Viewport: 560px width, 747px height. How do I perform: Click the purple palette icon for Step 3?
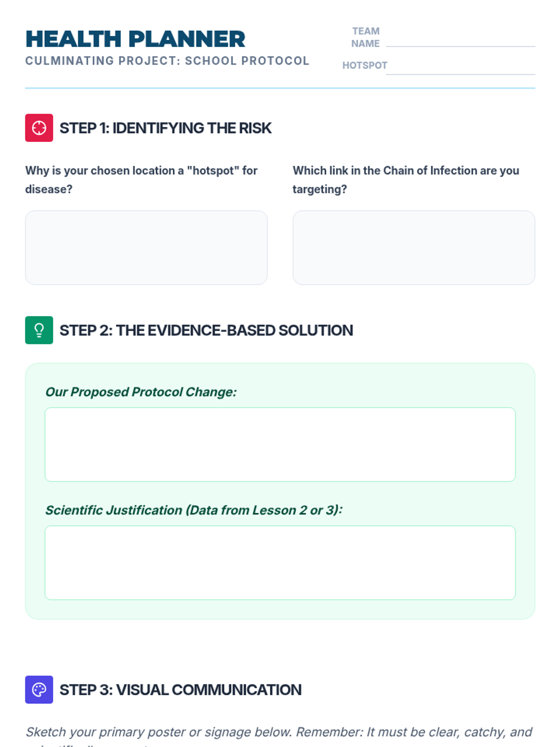(39, 690)
